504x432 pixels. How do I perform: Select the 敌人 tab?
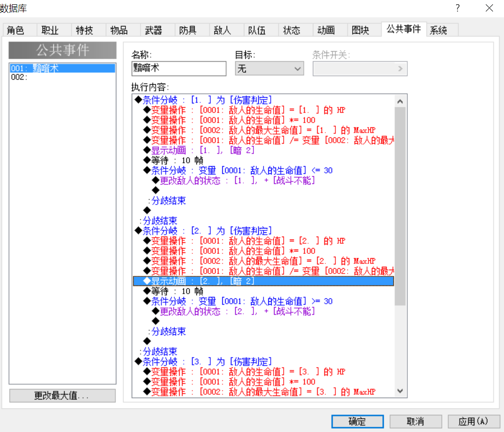point(226,30)
